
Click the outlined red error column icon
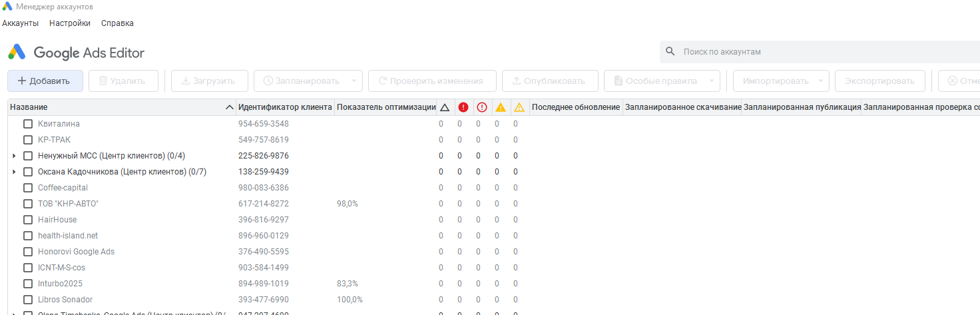(482, 107)
